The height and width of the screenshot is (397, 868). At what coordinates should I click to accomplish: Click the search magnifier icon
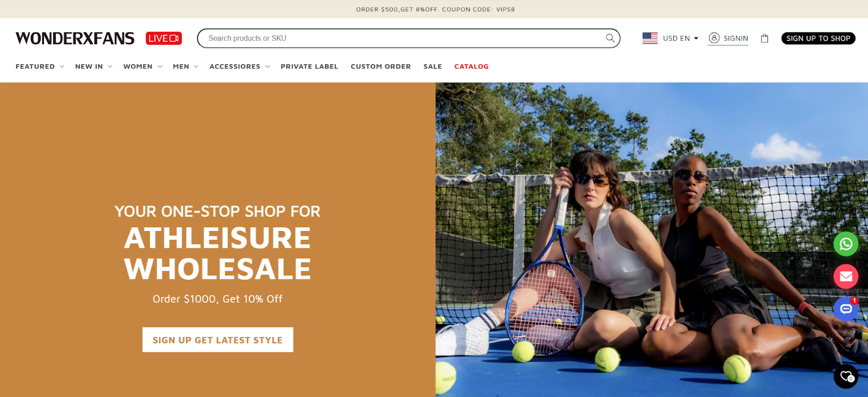coord(610,38)
